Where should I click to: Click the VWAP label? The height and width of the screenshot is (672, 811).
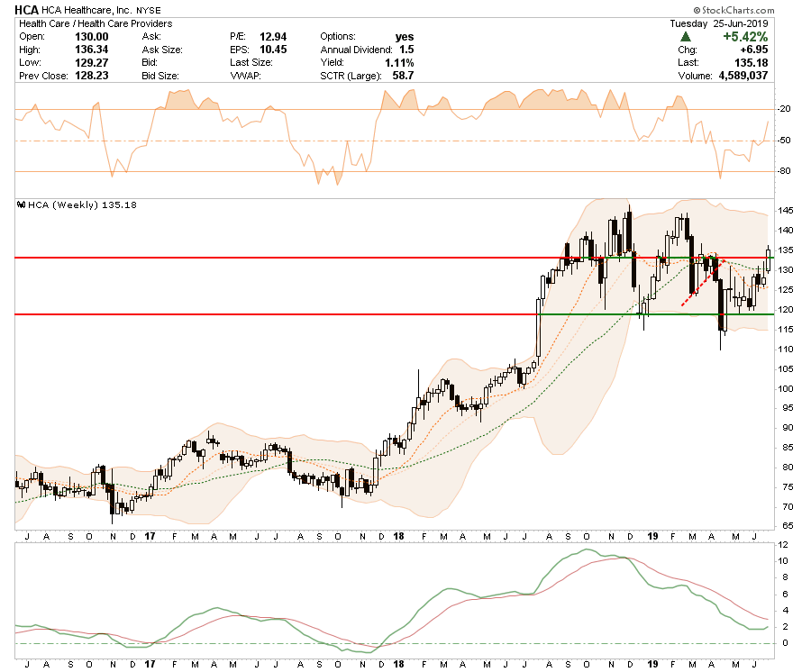(x=245, y=76)
